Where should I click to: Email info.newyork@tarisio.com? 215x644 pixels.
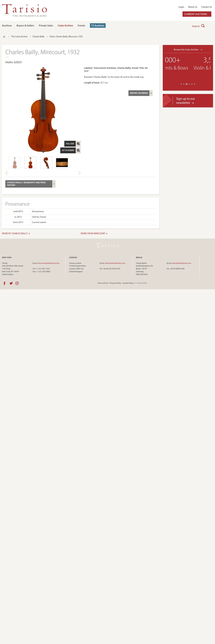coord(49,263)
